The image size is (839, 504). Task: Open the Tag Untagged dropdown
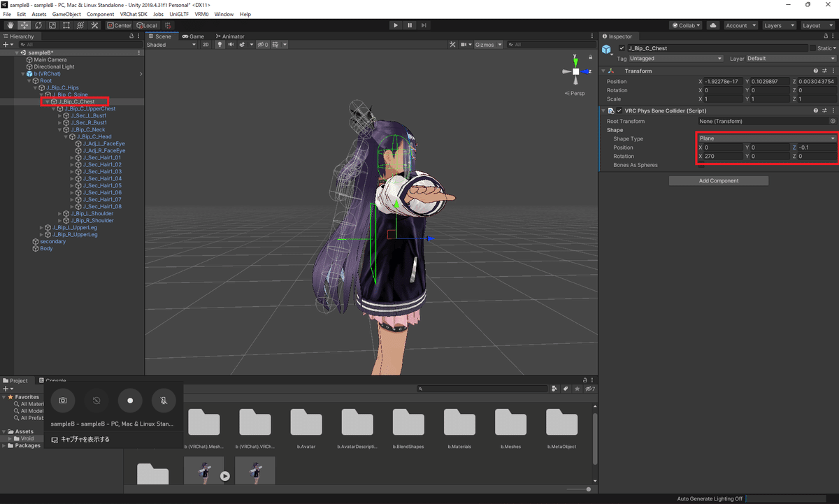675,59
